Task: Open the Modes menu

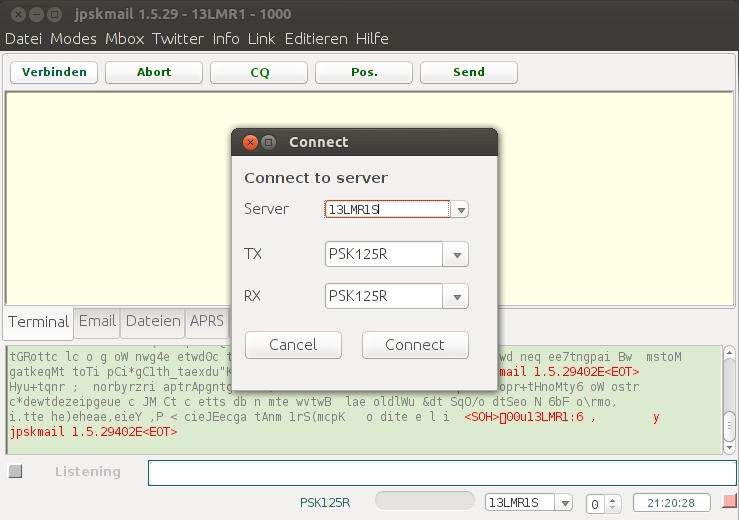Action: 73,39
